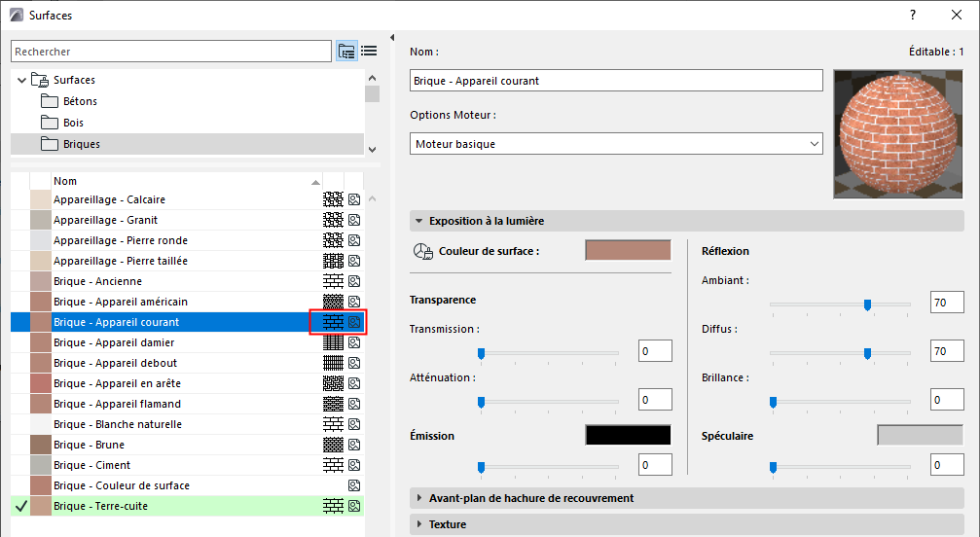Viewport: 980px width, 537px height.
Task: Click hatch icon for Appareillage - Granit
Action: click(x=333, y=220)
